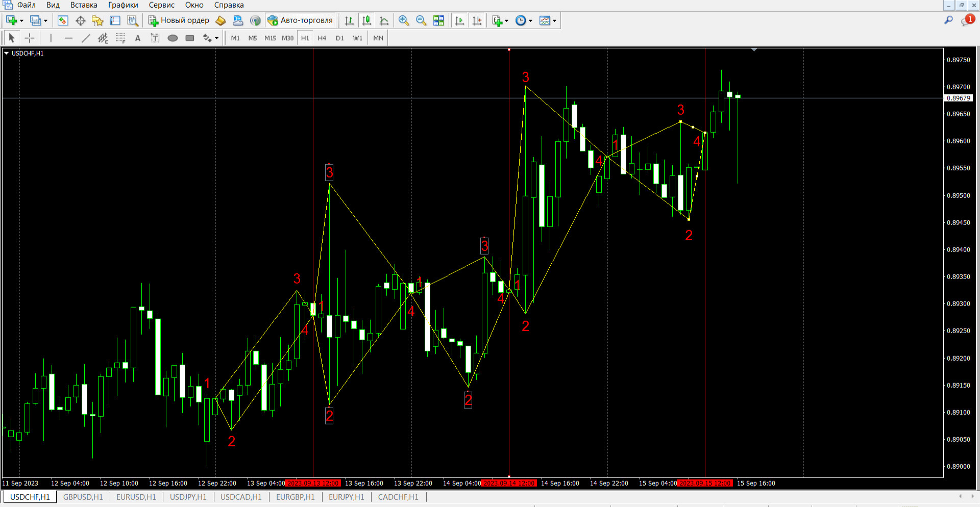The height and width of the screenshot is (507, 980).
Task: Zoom out of the chart
Action: (x=421, y=20)
